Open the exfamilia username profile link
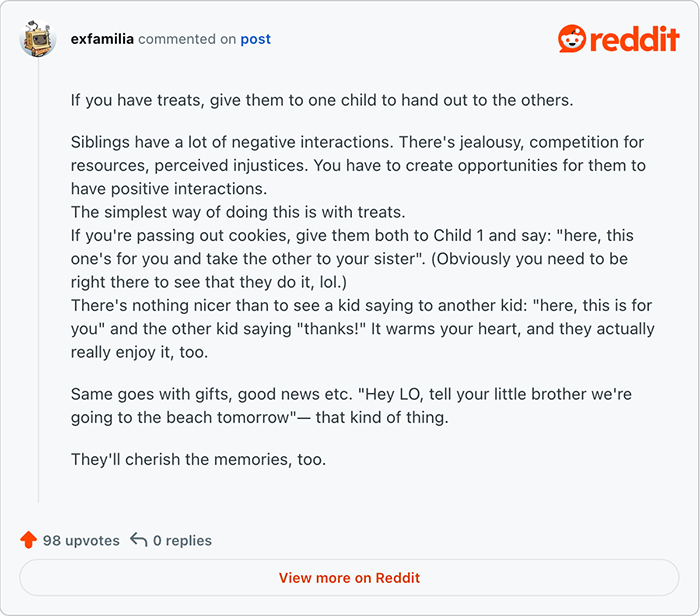 102,39
